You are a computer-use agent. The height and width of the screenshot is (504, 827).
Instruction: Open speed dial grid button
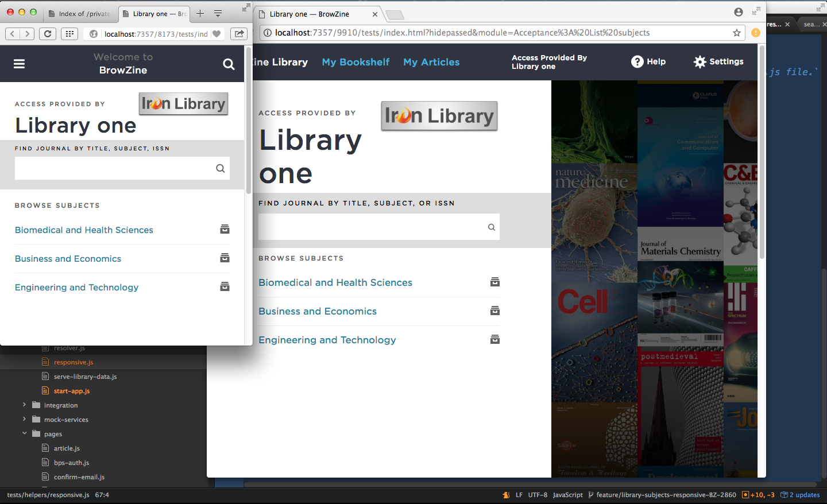point(69,34)
